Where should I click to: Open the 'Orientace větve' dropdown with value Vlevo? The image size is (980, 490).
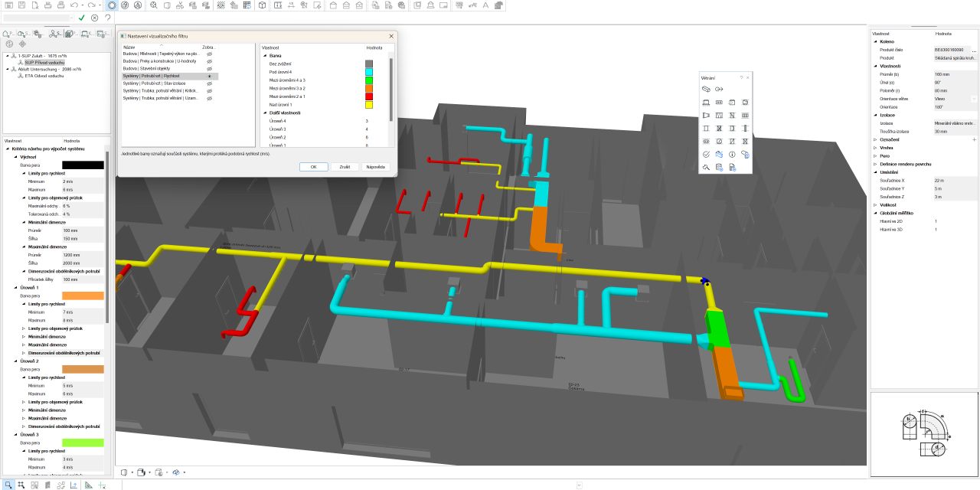[974, 99]
